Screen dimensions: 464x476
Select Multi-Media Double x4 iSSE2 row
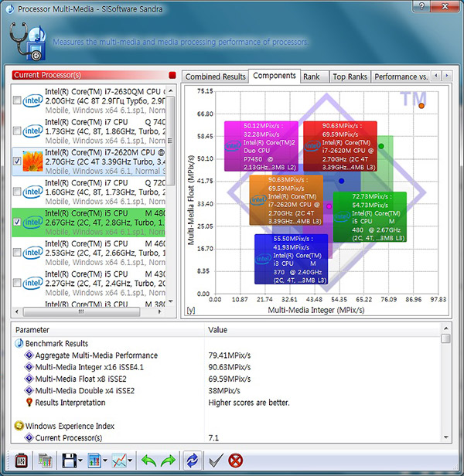[x=226, y=391]
